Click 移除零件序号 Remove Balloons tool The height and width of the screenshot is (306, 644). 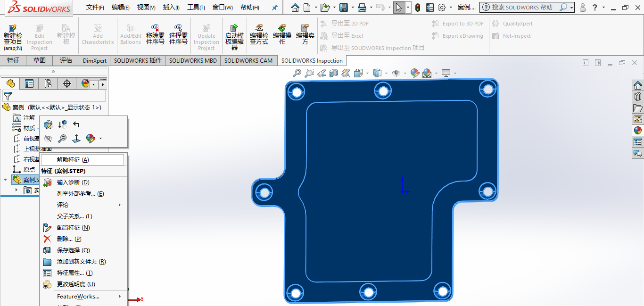(155, 35)
